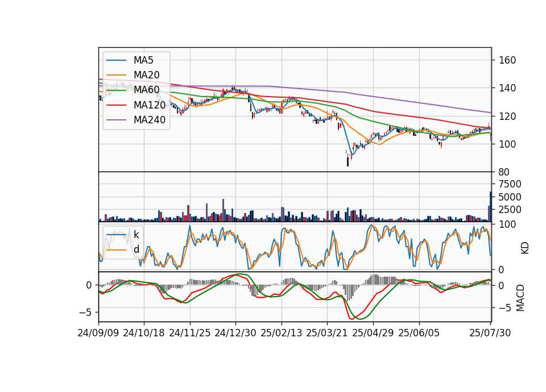
Task: Click the MA60 legend label
Action: point(146,90)
